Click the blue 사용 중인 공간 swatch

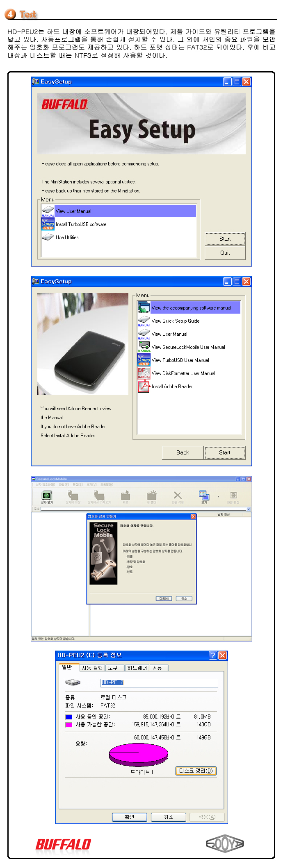(x=68, y=717)
